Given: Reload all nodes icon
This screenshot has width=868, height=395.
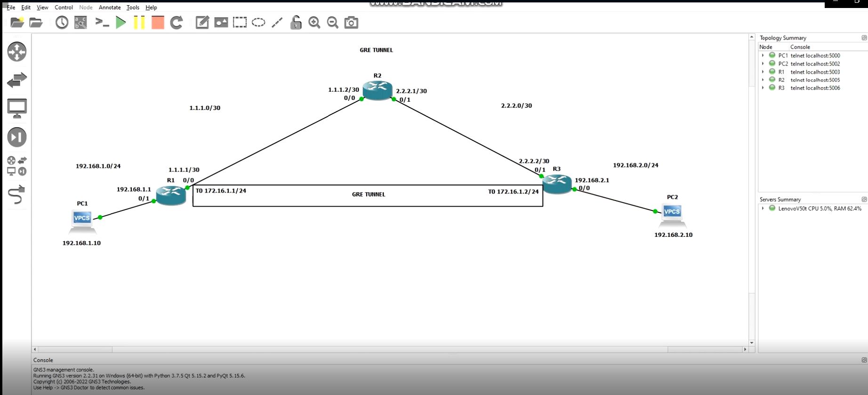Looking at the screenshot, I should tap(177, 22).
